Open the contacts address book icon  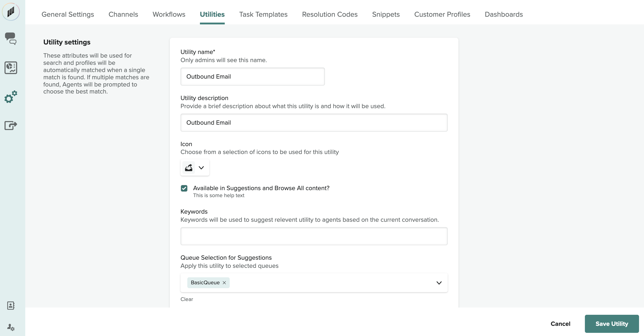coord(11,305)
